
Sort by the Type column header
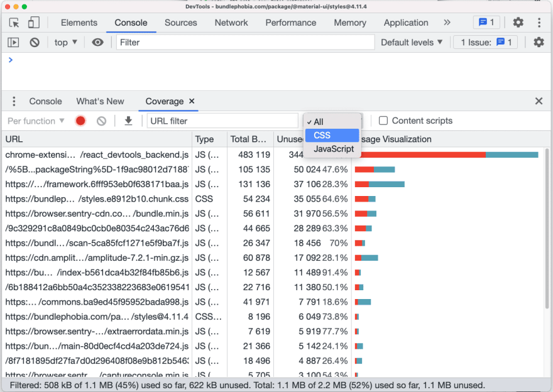209,139
